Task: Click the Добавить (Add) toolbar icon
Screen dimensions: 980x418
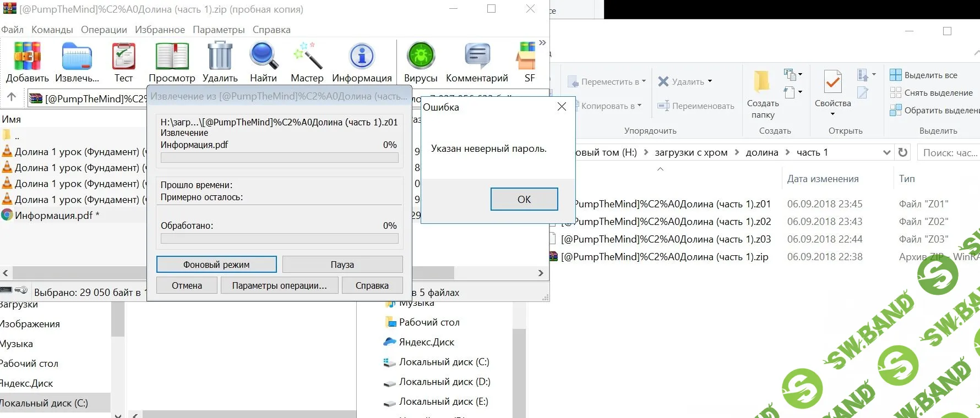Action: tap(27, 57)
